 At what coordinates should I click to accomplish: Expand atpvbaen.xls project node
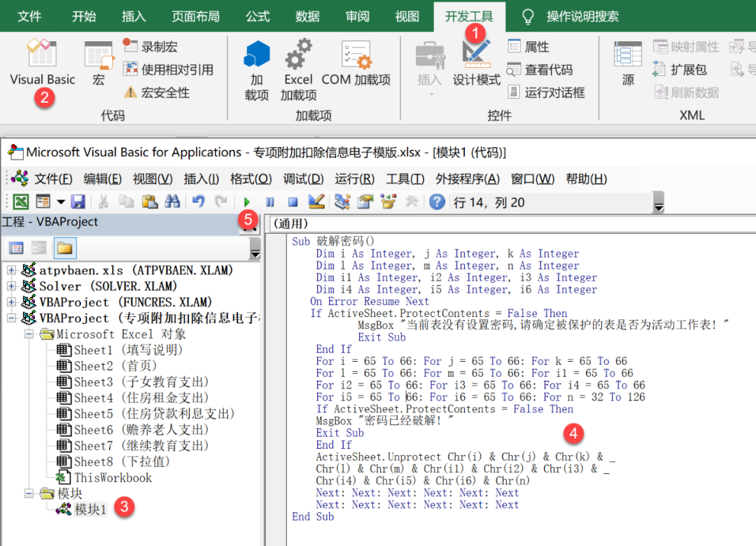coord(11,271)
